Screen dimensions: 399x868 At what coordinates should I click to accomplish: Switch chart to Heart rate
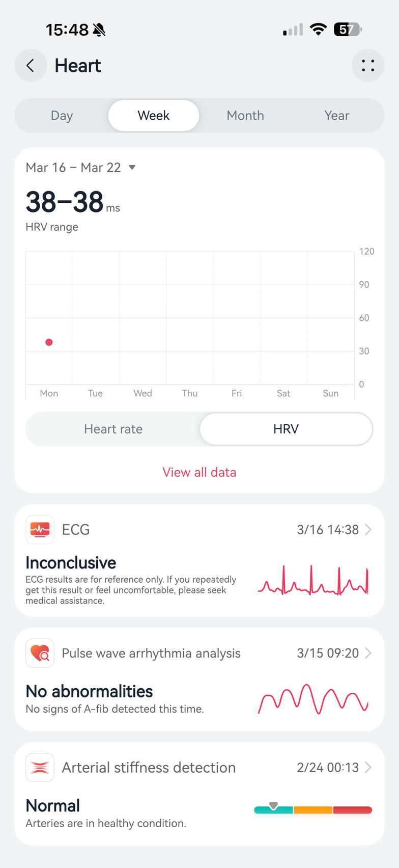[113, 429]
